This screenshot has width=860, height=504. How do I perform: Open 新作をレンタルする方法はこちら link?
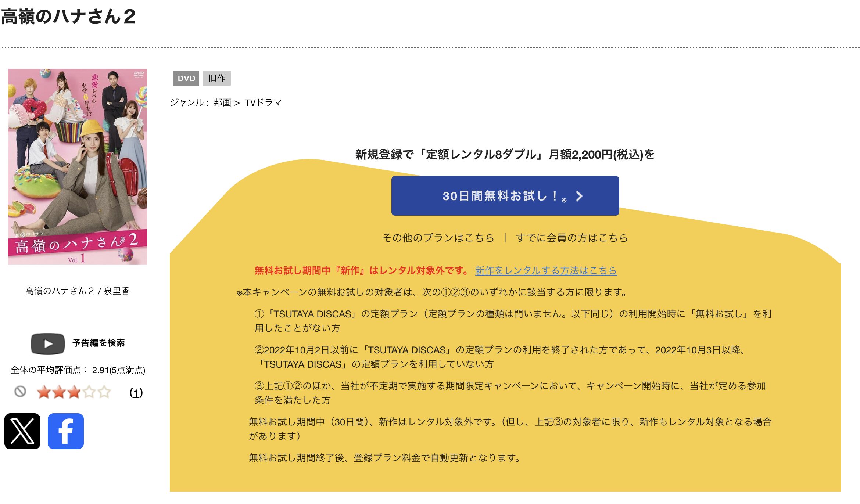pyautogui.click(x=546, y=270)
